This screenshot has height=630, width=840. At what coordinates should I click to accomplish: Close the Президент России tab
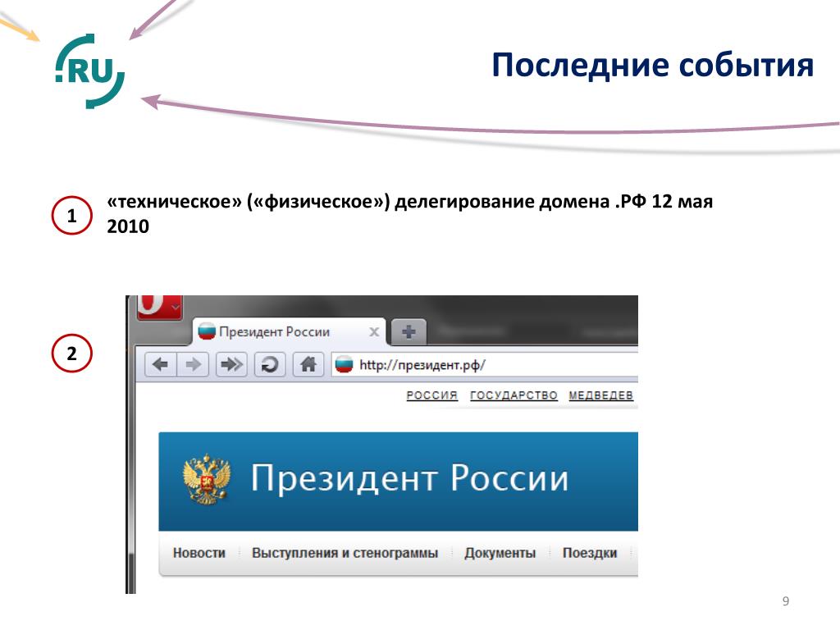click(x=374, y=332)
